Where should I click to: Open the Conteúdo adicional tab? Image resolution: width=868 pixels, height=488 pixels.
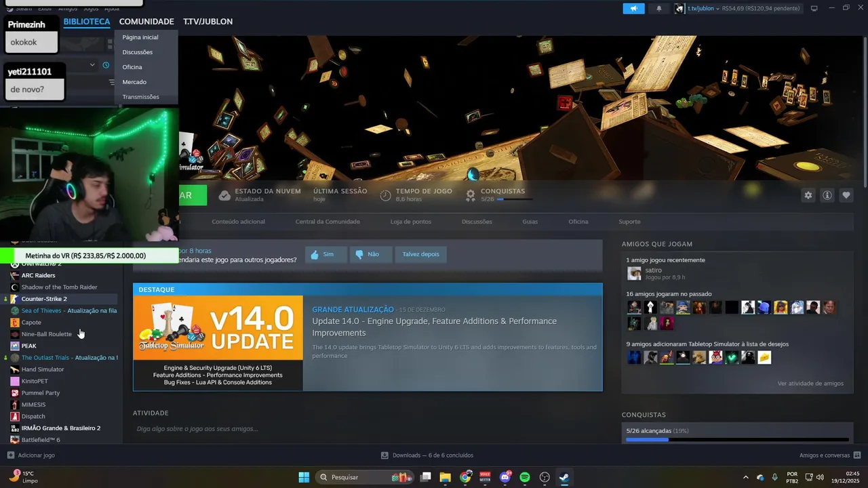click(238, 222)
